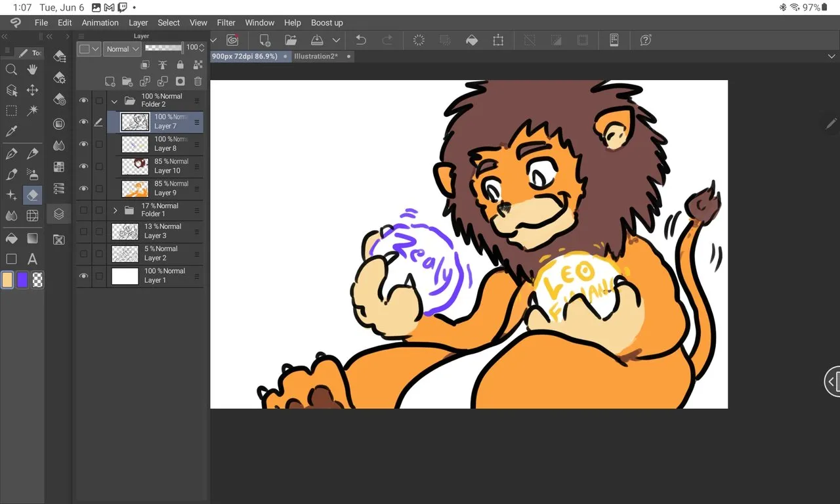Select the Magic Wand auto select tool
The image size is (840, 504).
pyautogui.click(x=32, y=110)
